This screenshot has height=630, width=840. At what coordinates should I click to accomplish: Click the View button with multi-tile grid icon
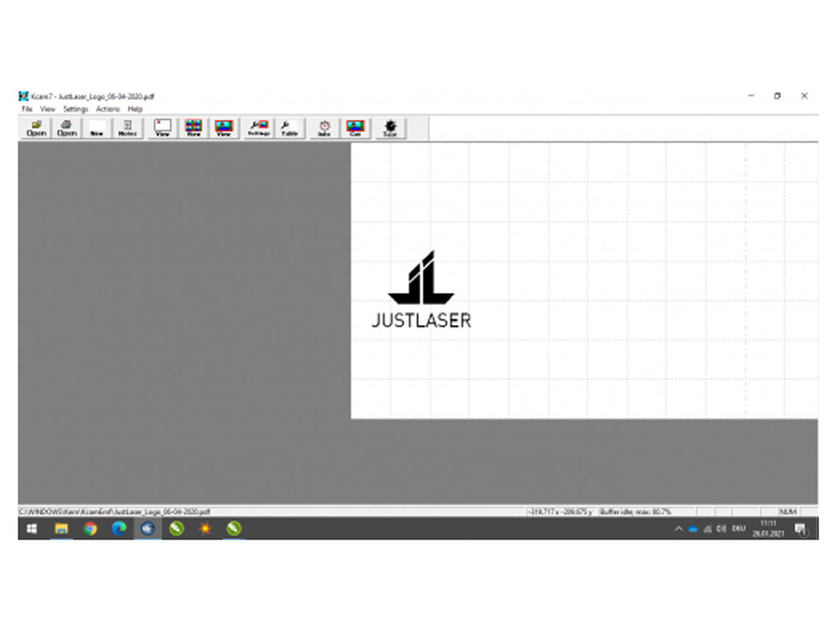193,128
